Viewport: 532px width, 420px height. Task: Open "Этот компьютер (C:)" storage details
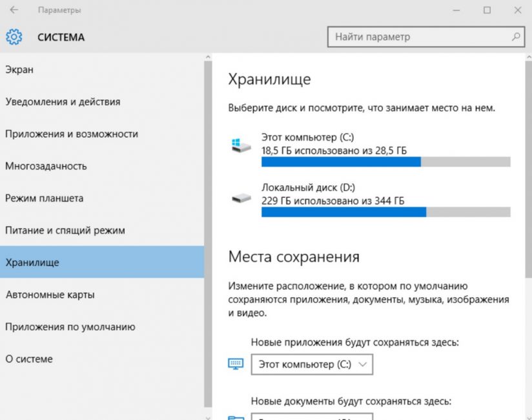point(371,149)
